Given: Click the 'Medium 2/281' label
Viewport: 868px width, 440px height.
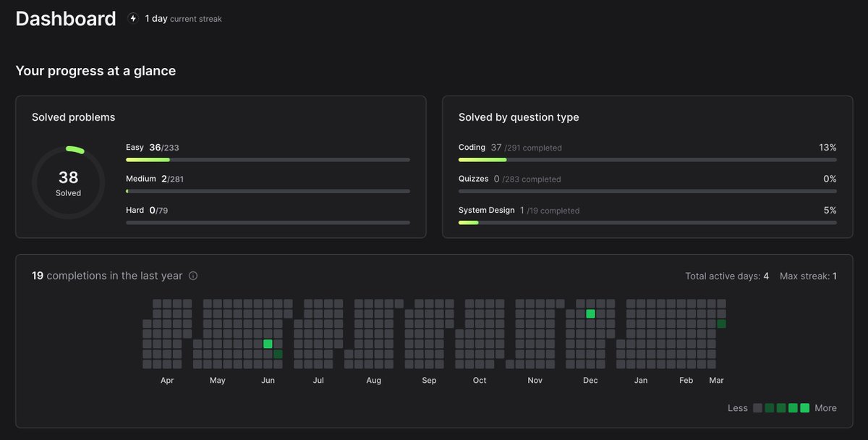Looking at the screenshot, I should pos(155,179).
